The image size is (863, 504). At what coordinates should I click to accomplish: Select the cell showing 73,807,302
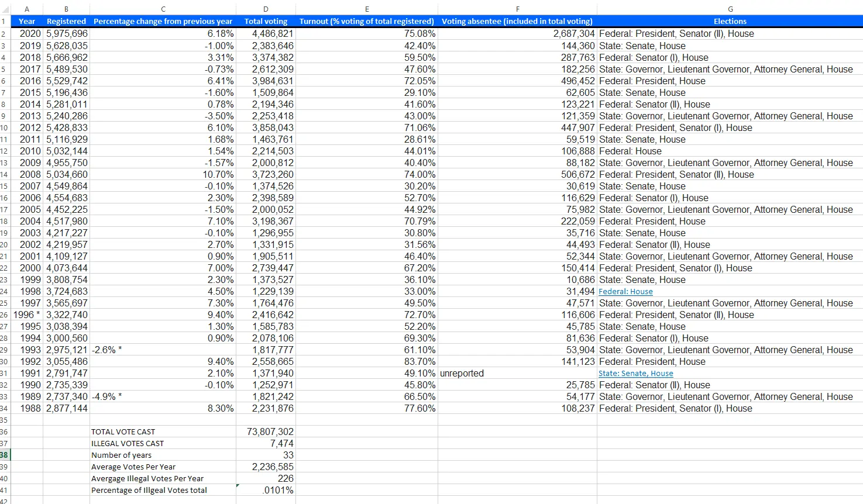pyautogui.click(x=266, y=431)
